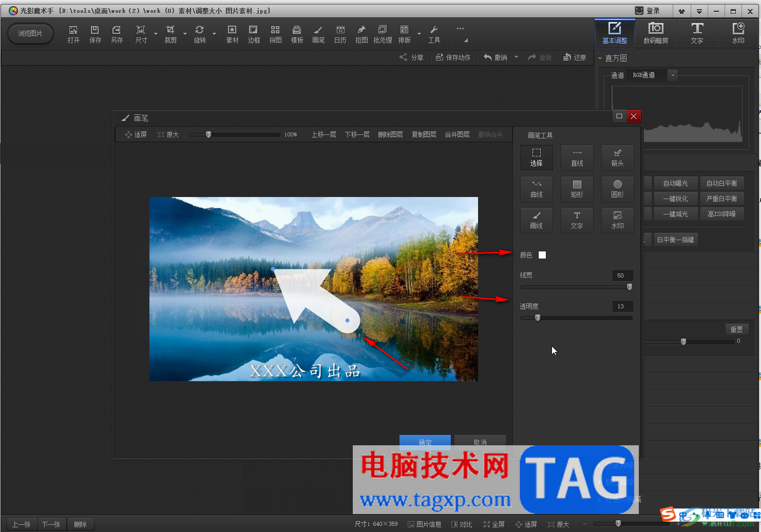Toggle 对比 compare in status bar
This screenshot has width=761, height=532.
click(462, 524)
